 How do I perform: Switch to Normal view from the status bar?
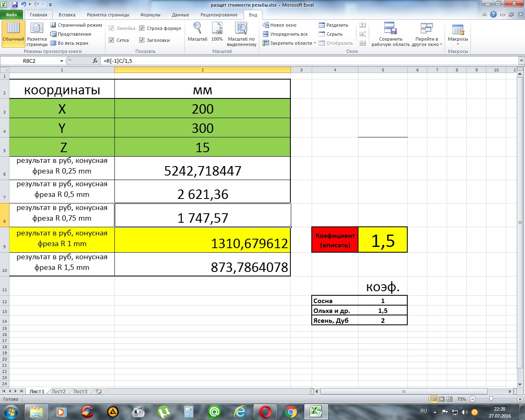(x=434, y=399)
